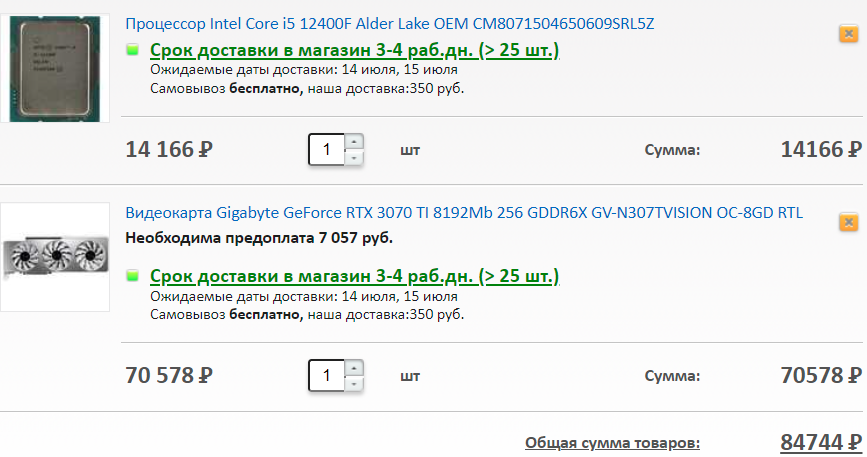Click green availability indicator for Gigabyte videocard

[x=133, y=276]
